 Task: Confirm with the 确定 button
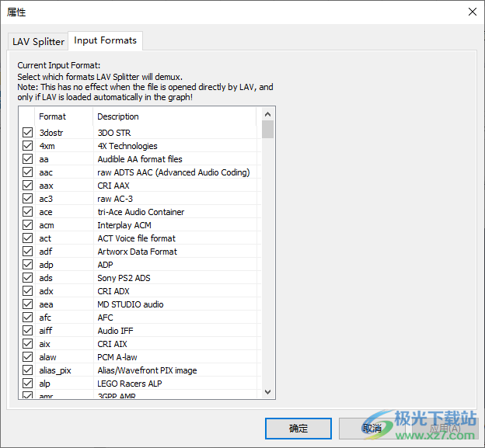[298, 429]
